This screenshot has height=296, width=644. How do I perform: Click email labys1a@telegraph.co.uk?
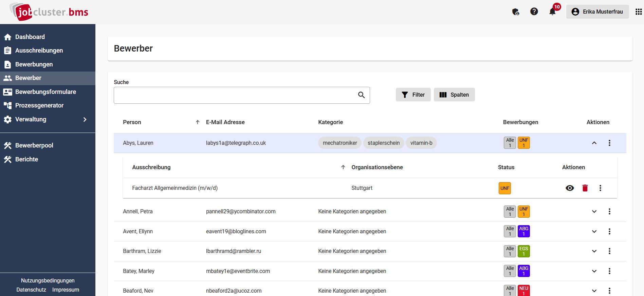(236, 143)
